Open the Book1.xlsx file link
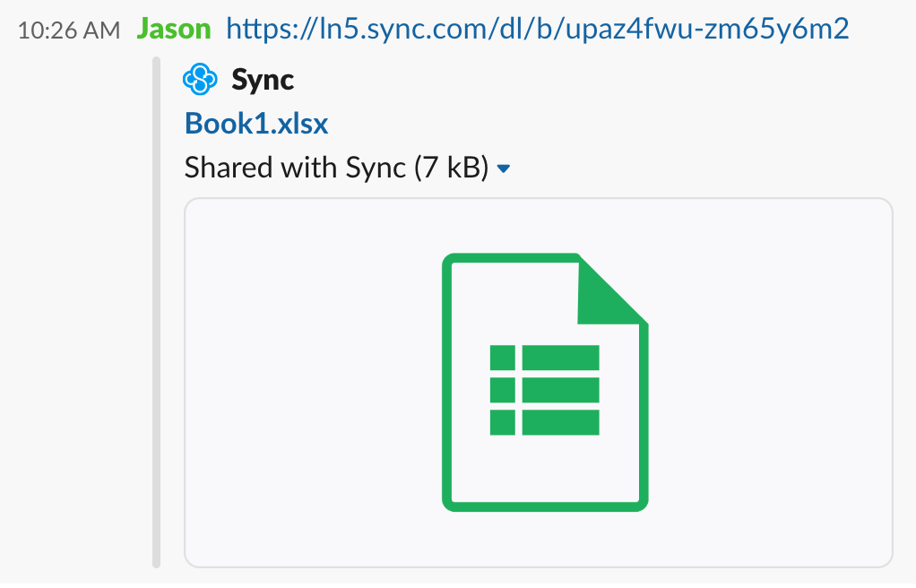This screenshot has width=916, height=588. (x=255, y=123)
